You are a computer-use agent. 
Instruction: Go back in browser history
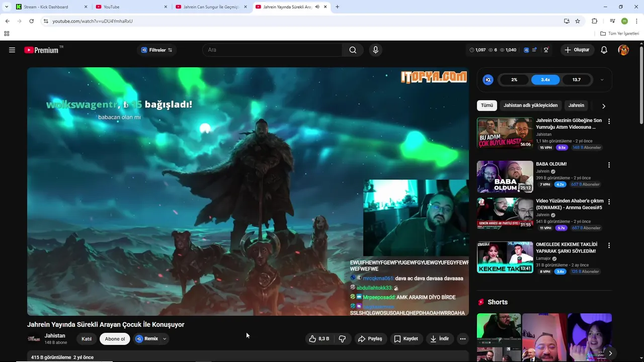[x=7, y=21]
